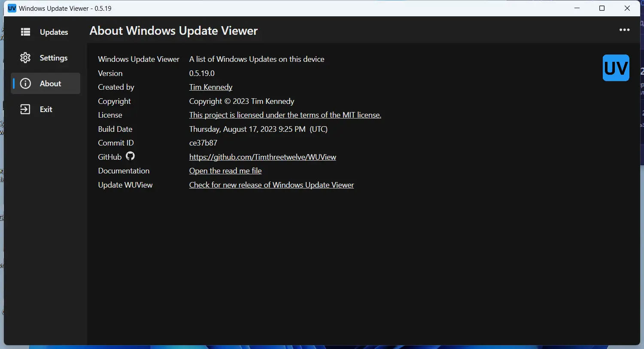The width and height of the screenshot is (644, 349).
Task: Close the Windows Update Viewer window
Action: (627, 8)
